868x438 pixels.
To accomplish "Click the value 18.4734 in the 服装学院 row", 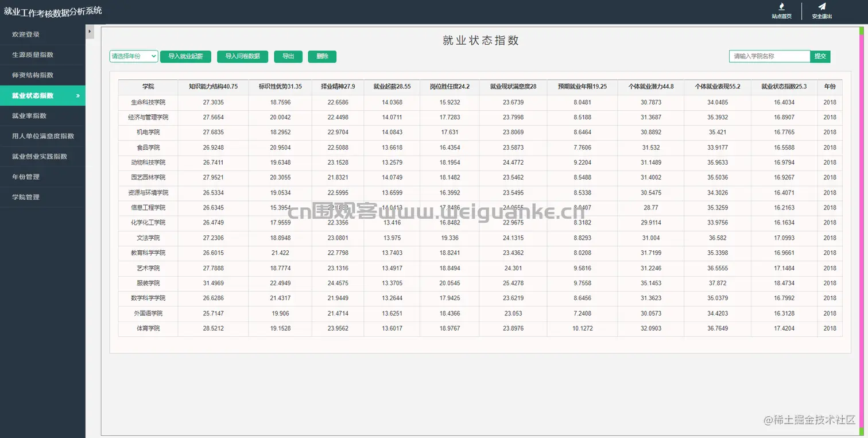I will (x=784, y=283).
